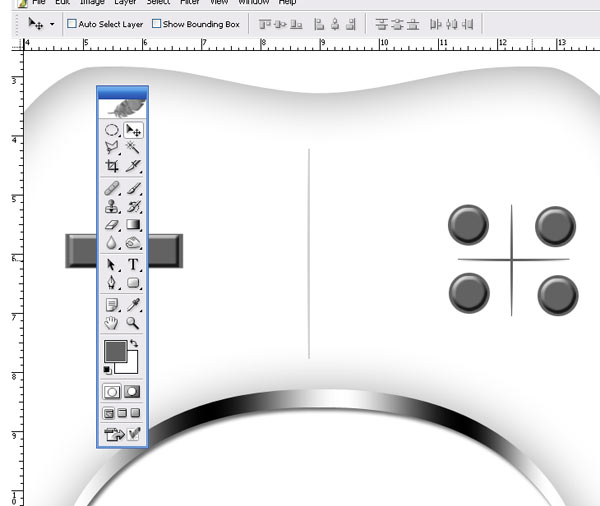This screenshot has height=506, width=600.
Task: Select the Clone Stamp tool
Action: 112,207
